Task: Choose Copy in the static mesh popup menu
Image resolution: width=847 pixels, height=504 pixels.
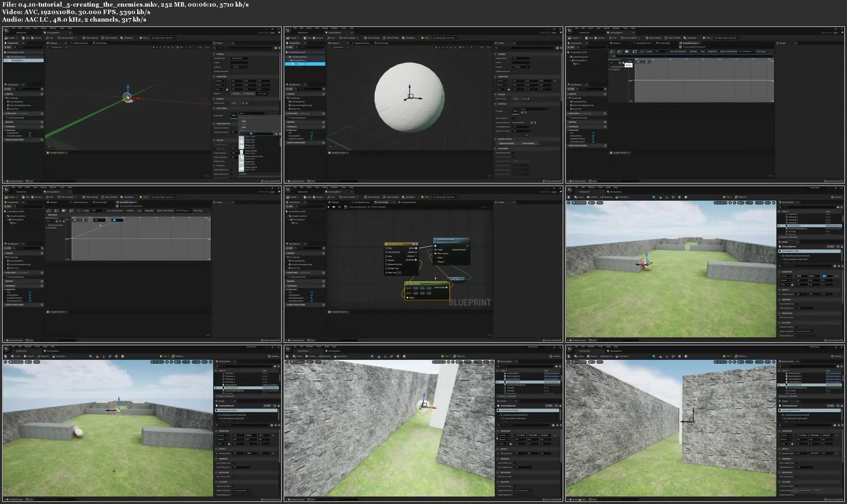Action: [244, 121]
